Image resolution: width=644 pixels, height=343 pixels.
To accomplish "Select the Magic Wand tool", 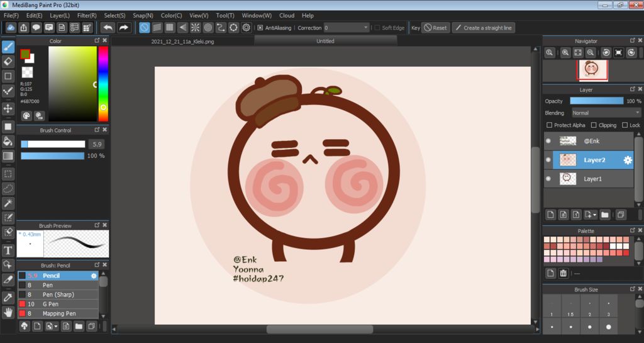I will [8, 203].
